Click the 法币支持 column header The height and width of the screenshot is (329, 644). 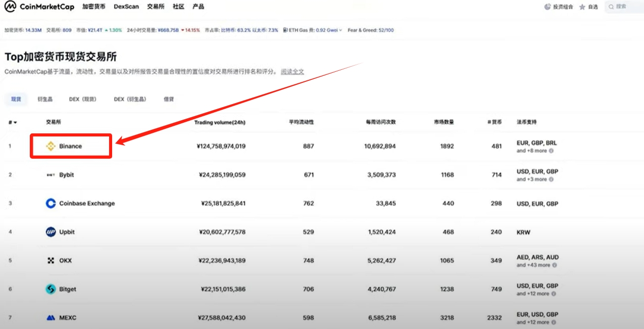click(x=527, y=122)
